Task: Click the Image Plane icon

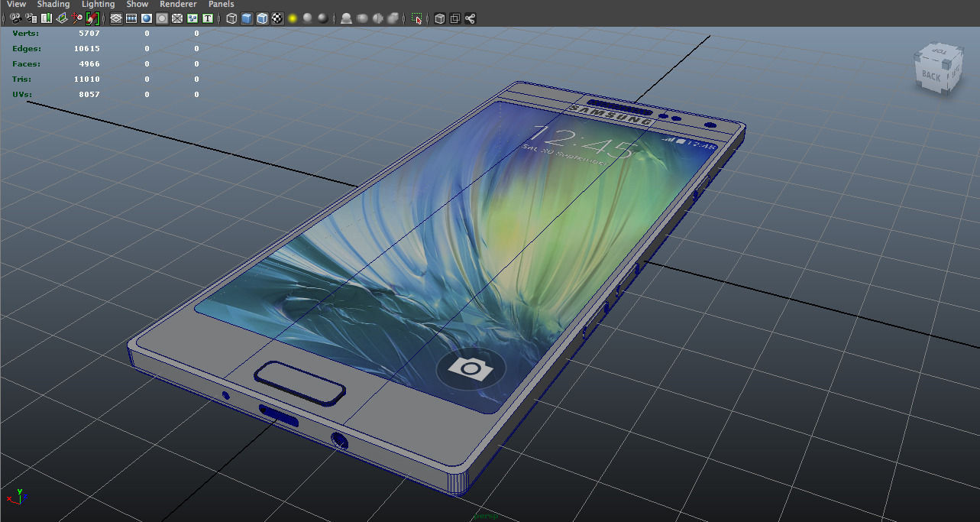Action: pos(62,18)
